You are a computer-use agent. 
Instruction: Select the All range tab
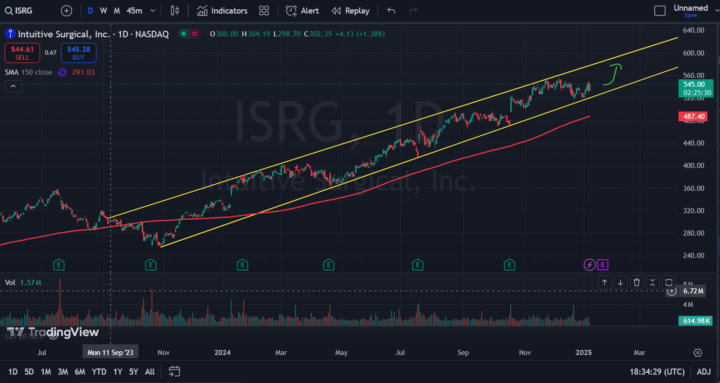point(150,372)
